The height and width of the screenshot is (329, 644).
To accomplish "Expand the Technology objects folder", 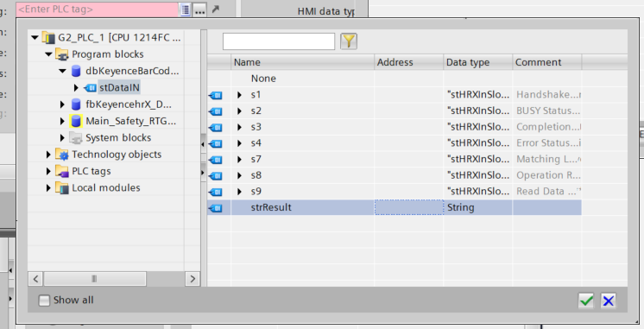I will 48,155.
